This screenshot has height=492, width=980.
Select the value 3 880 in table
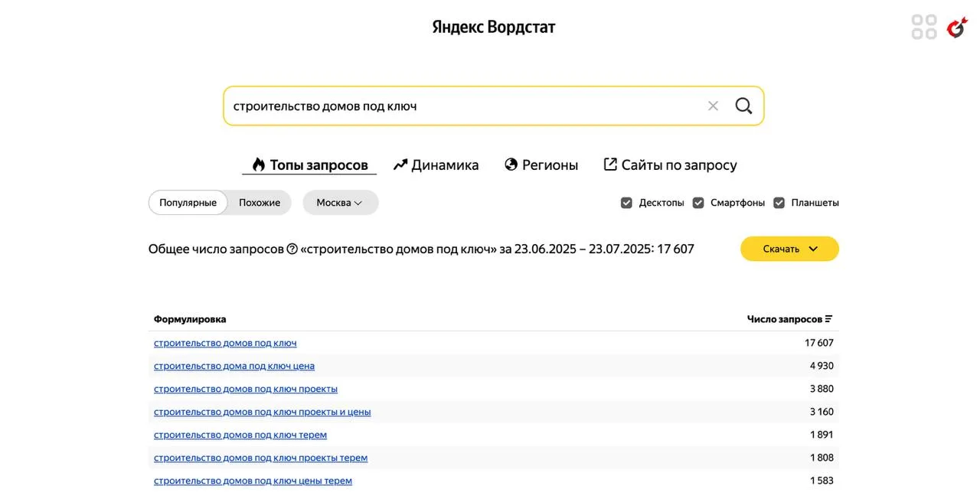[x=822, y=389]
